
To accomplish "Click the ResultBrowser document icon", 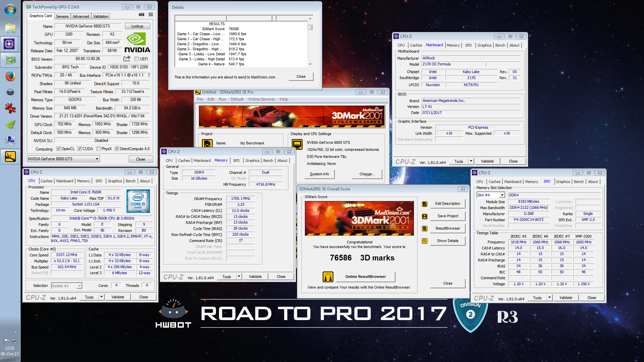I will (x=425, y=229).
